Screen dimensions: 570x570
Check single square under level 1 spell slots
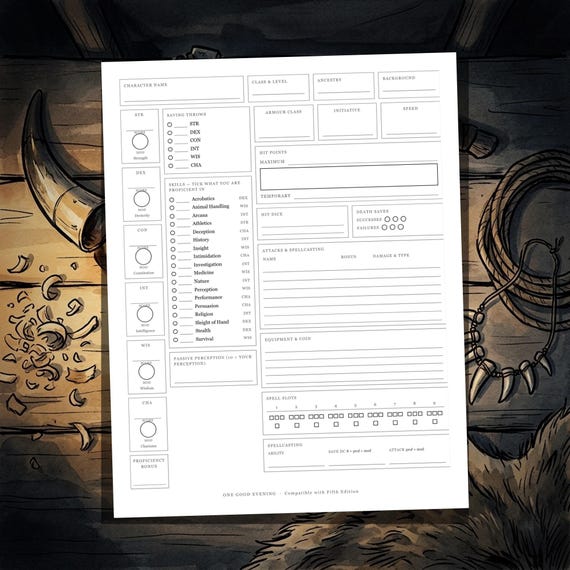tap(277, 426)
